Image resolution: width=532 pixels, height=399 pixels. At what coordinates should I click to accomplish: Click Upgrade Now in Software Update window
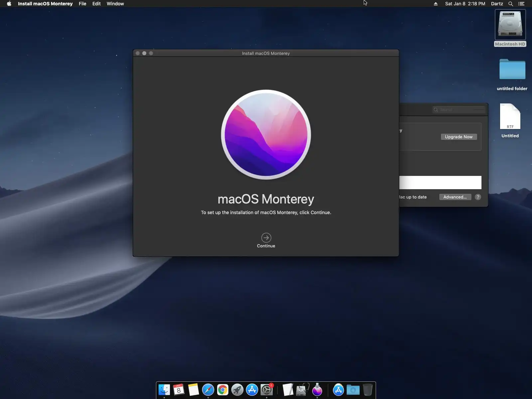pyautogui.click(x=459, y=137)
